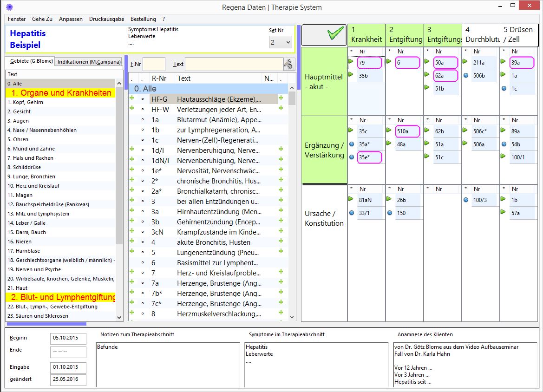Screen dimensions: 543x392
Task: Click blue circle icon beside 506b
Action: pyautogui.click(x=466, y=75)
